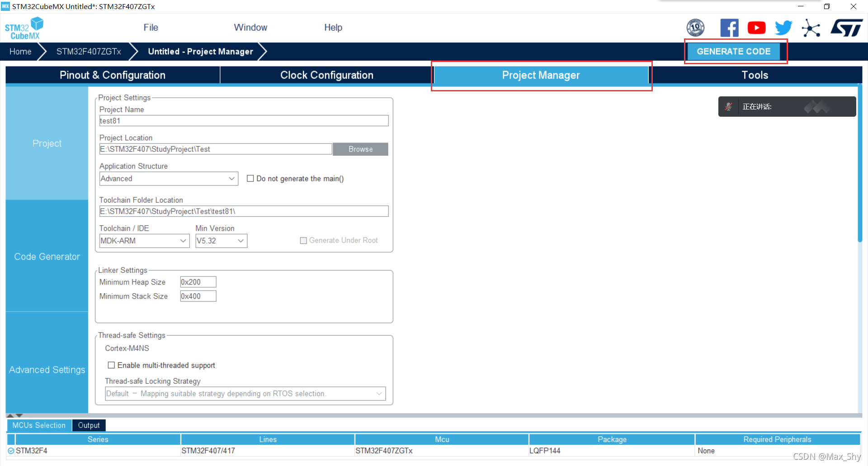Select the None peripherals cell

tap(777, 451)
